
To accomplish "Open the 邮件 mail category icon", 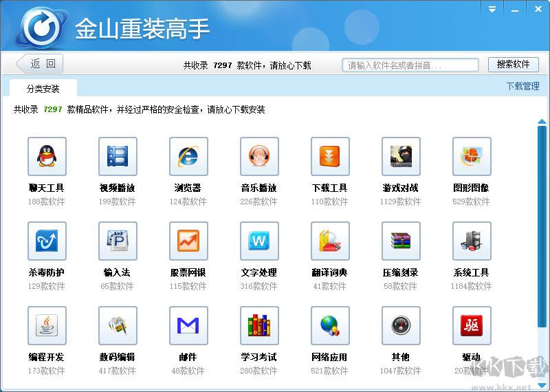I will point(188,326).
